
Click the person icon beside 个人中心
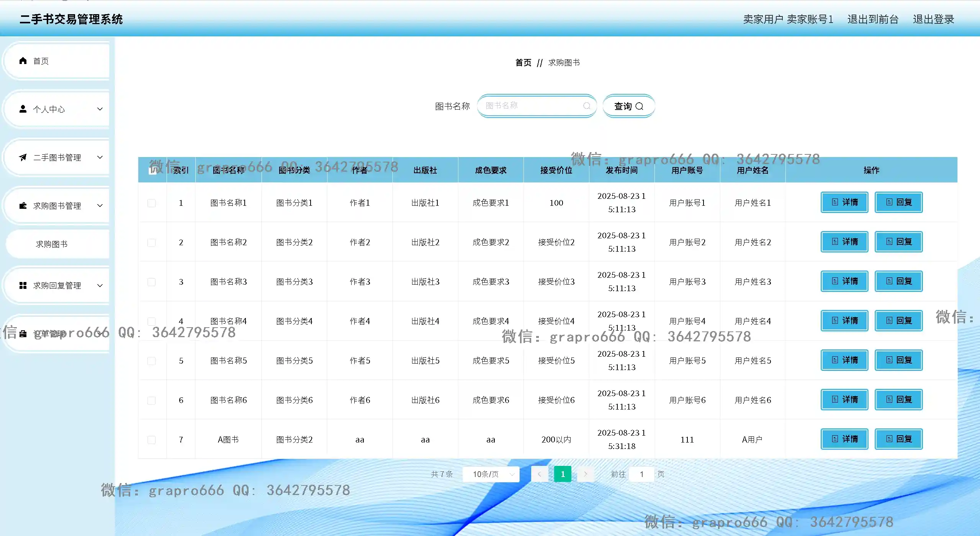point(23,109)
